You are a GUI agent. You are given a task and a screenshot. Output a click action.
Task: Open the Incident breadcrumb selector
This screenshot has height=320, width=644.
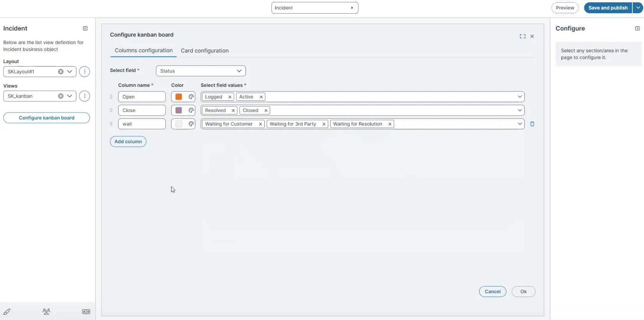[315, 8]
